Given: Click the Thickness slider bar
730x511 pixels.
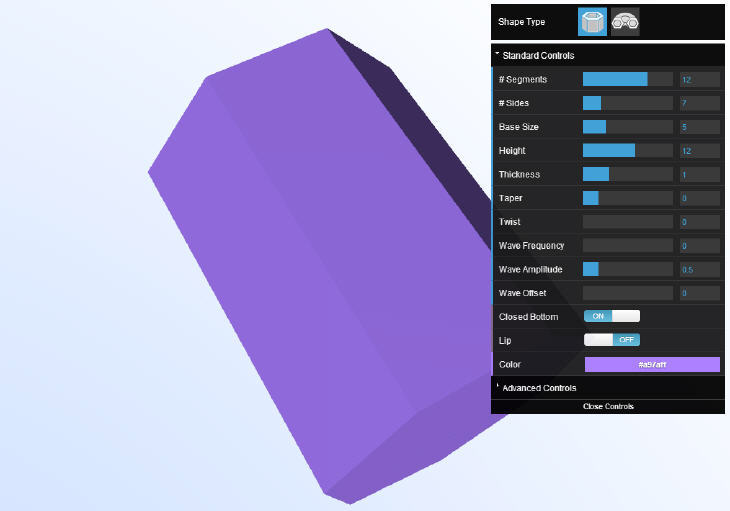Looking at the screenshot, I should click(x=627, y=174).
